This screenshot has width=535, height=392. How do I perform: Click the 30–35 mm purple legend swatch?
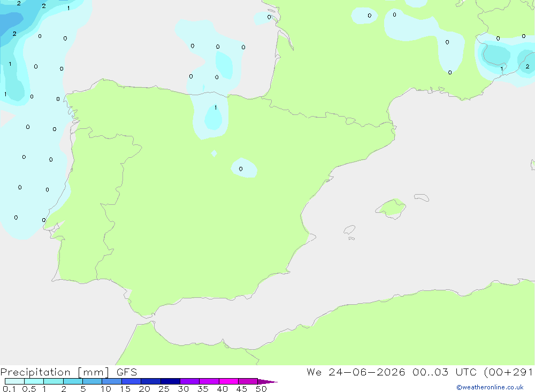click(x=189, y=381)
